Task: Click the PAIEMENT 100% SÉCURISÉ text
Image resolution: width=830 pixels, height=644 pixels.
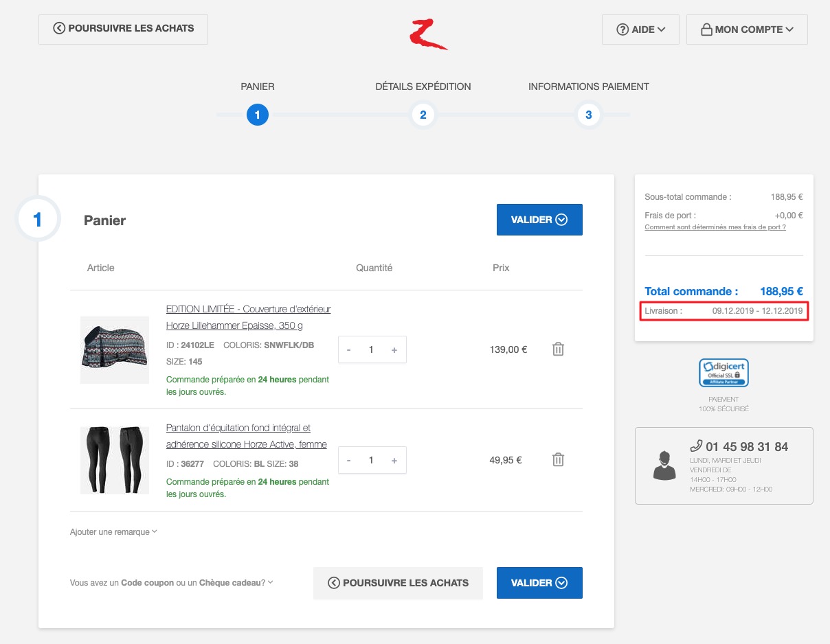Action: click(724, 404)
